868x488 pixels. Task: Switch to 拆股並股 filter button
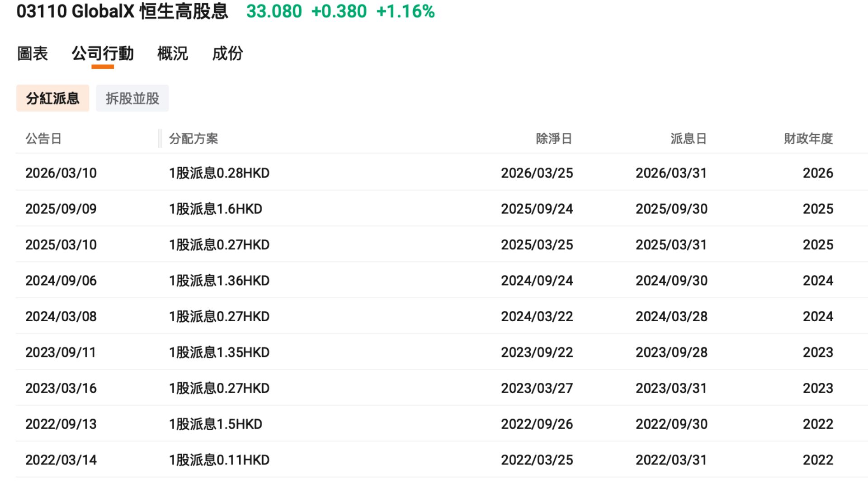pyautogui.click(x=132, y=98)
